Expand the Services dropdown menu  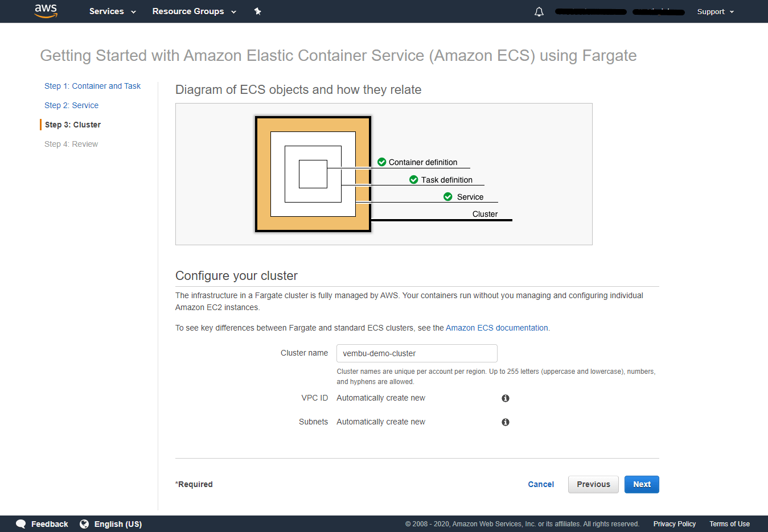click(x=113, y=11)
